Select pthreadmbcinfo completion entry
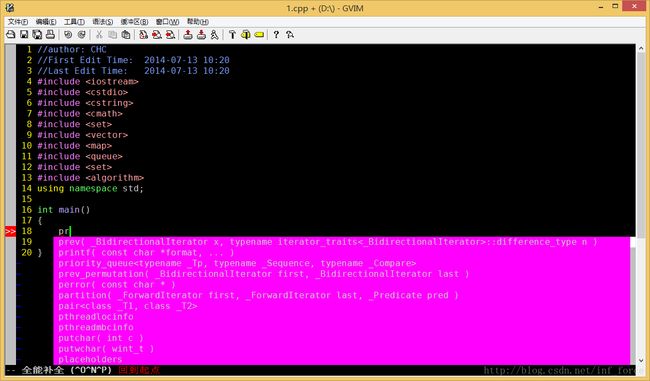The image size is (650, 381). click(x=342, y=328)
